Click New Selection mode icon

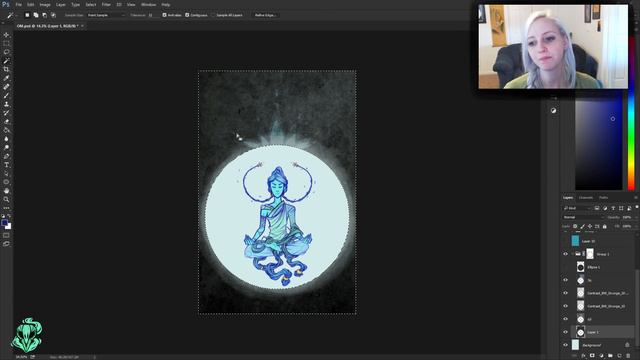click(x=27, y=15)
